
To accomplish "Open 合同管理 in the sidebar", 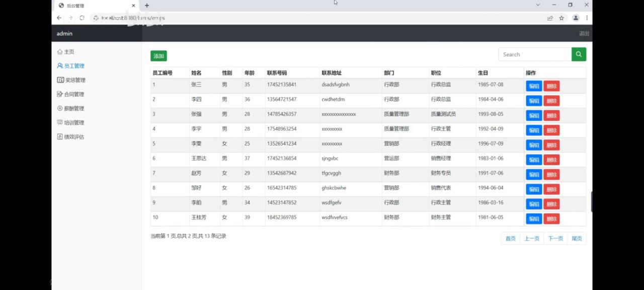I will coord(70,94).
